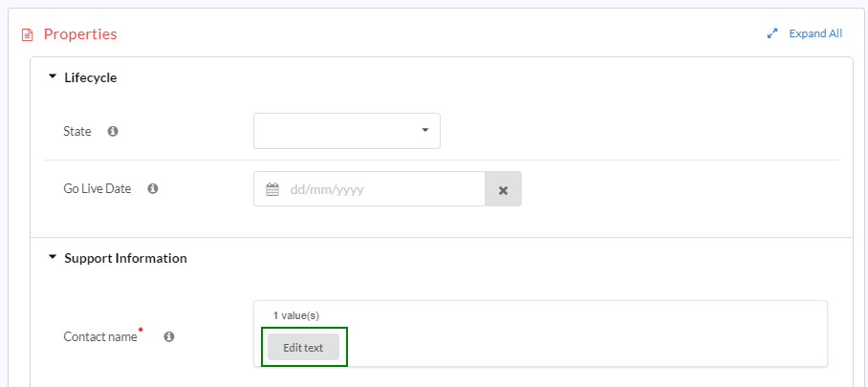Click the Go Live Date input field
This screenshot has height=387, width=868.
[369, 189]
